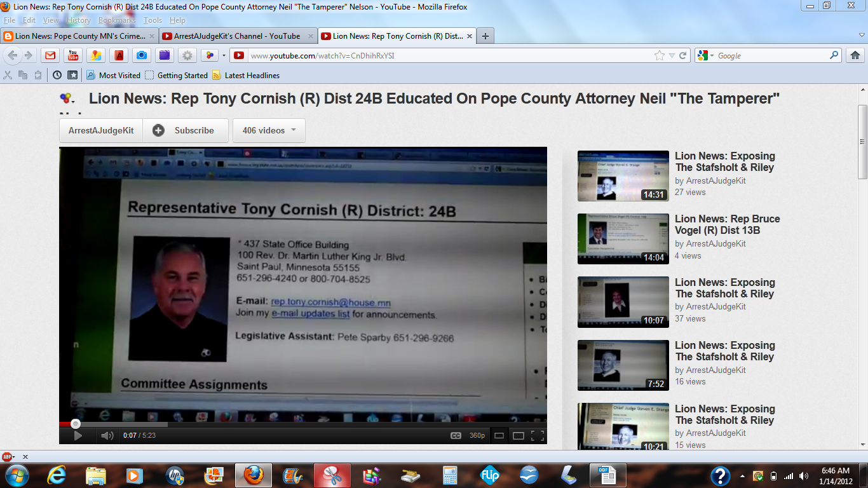This screenshot has height=488, width=868.
Task: Open the Snipping Tool on taskbar
Action: coord(332,475)
